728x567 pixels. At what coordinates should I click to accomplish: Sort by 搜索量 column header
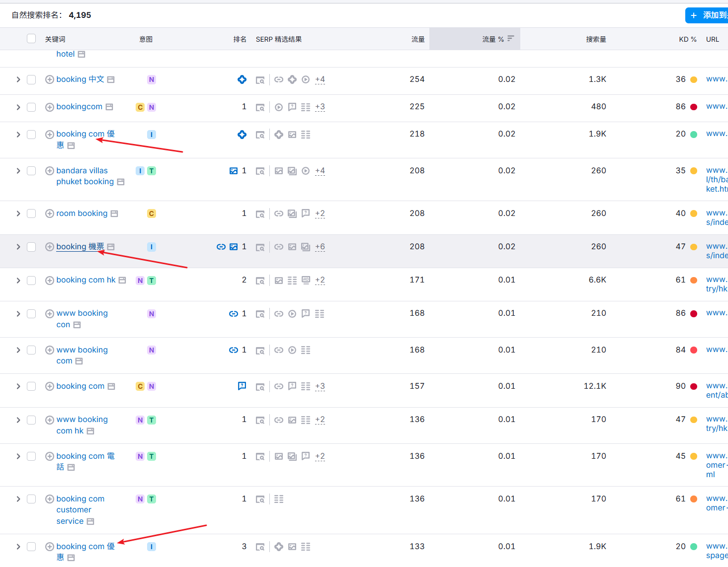click(595, 39)
